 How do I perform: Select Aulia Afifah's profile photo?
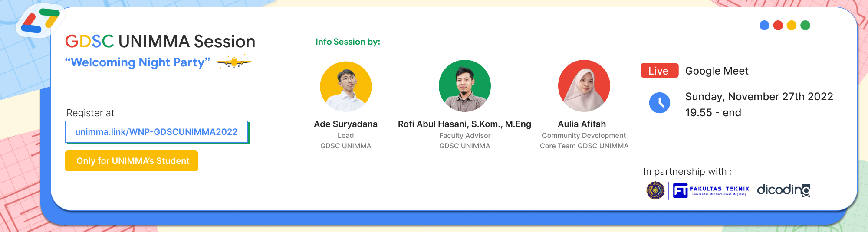(x=584, y=86)
